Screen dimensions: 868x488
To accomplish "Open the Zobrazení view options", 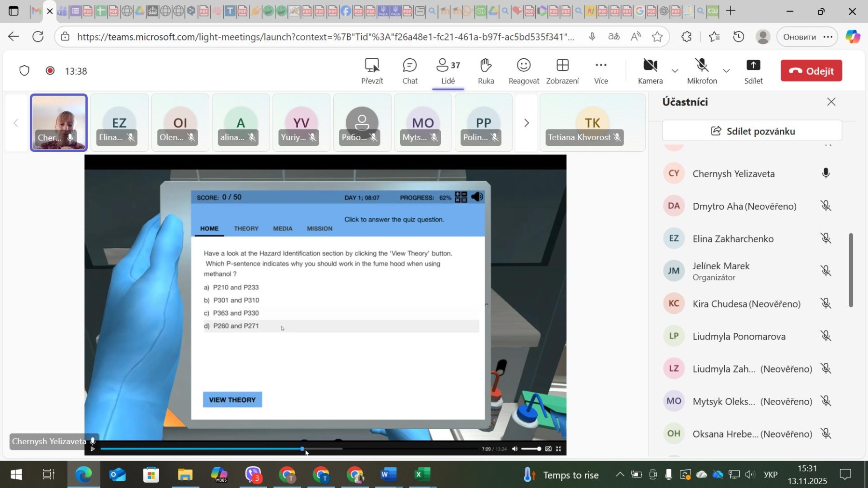I will [x=562, y=71].
